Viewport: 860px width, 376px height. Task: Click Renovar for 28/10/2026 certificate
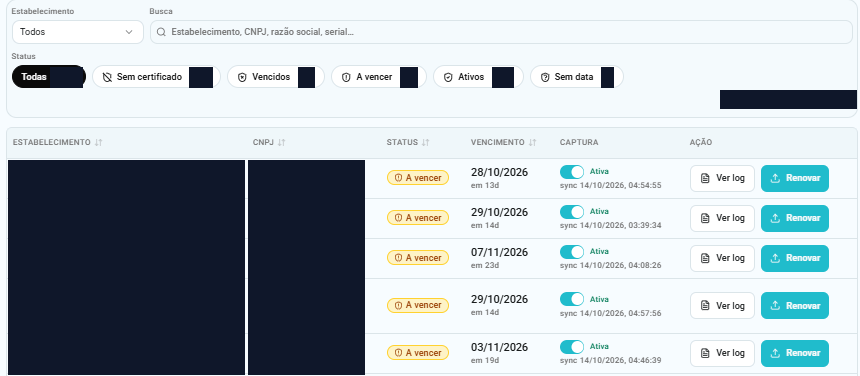[795, 178]
